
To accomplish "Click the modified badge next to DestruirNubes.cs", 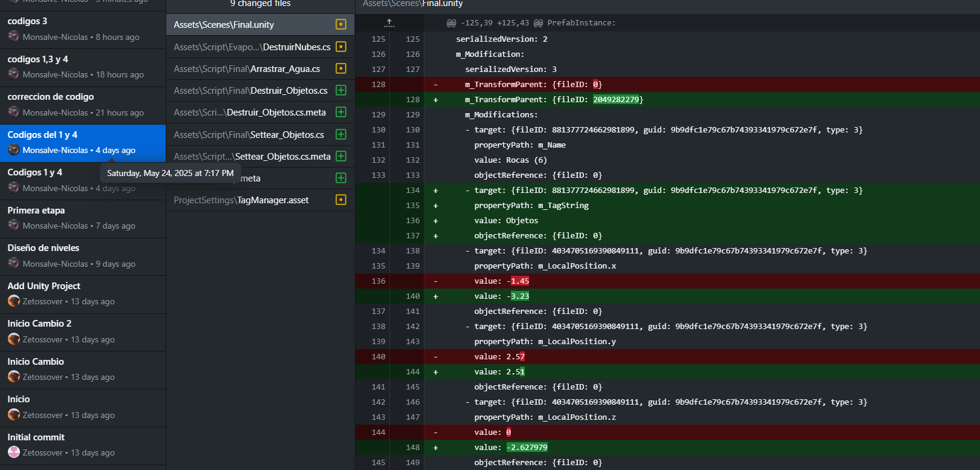I will coord(341,47).
